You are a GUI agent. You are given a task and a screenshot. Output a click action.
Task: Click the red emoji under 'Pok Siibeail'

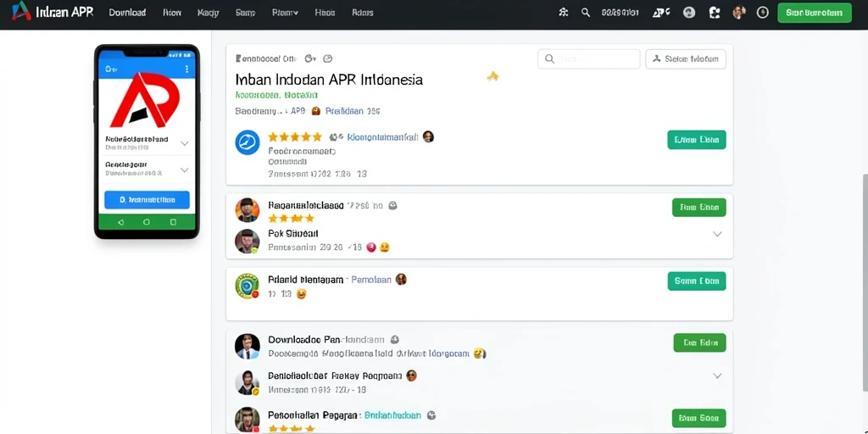[x=371, y=248]
